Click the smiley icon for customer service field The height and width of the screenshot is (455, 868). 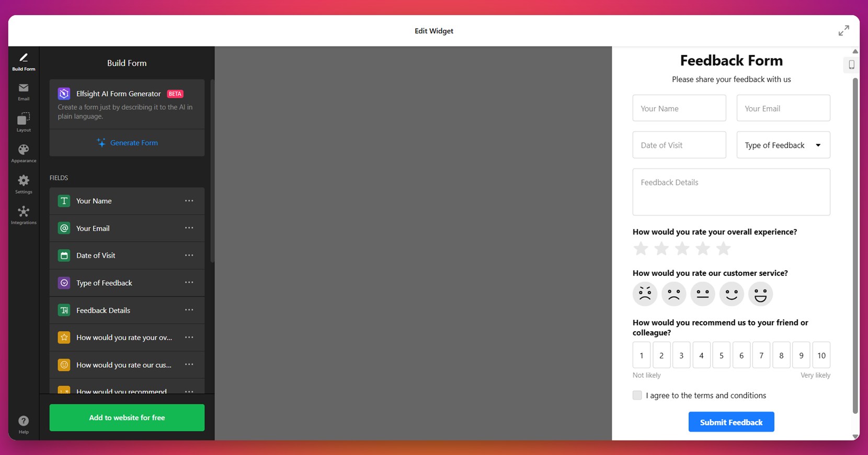pyautogui.click(x=64, y=365)
